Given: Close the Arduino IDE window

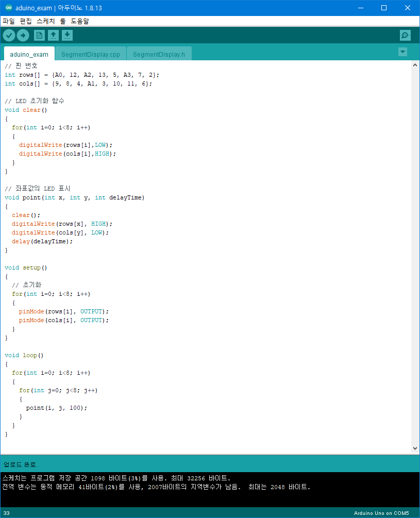Looking at the screenshot, I should (x=408, y=8).
